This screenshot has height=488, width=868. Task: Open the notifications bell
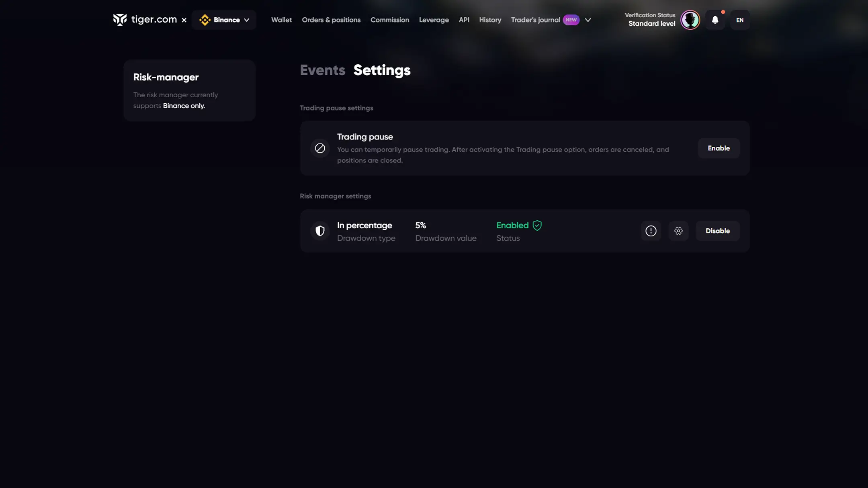point(715,20)
